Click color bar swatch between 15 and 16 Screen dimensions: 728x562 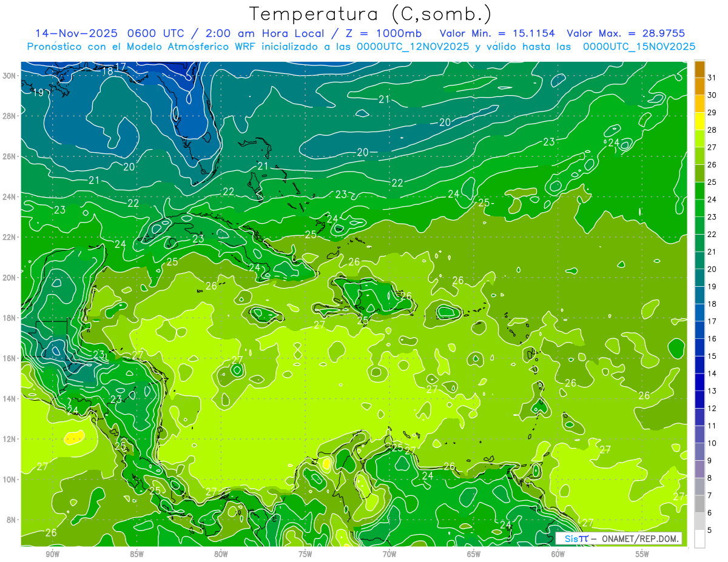pyautogui.click(x=699, y=347)
